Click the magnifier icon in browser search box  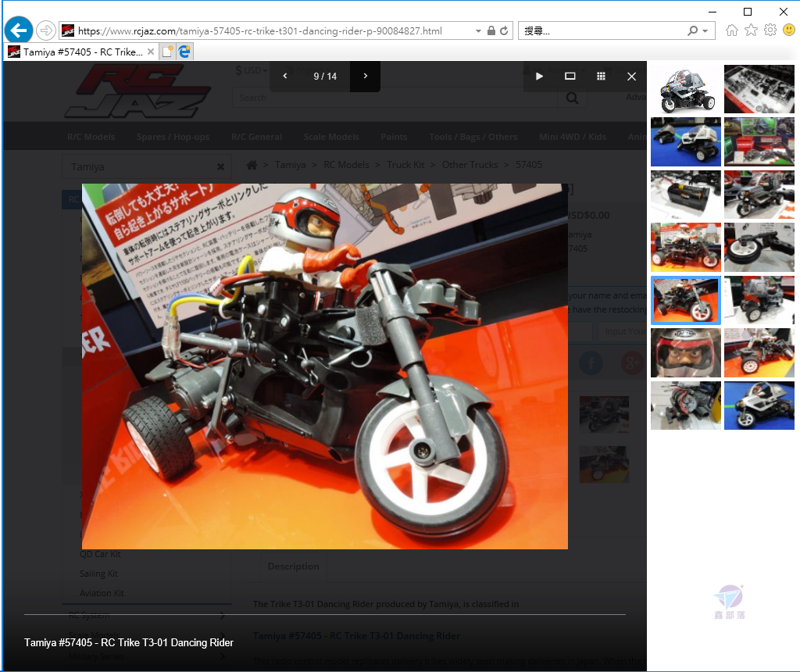pyautogui.click(x=692, y=30)
